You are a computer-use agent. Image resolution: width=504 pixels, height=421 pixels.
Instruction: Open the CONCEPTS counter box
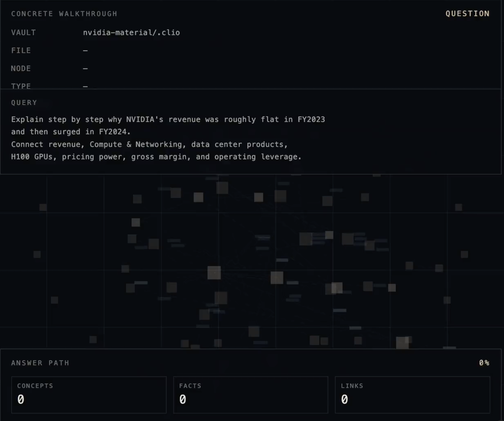point(89,395)
